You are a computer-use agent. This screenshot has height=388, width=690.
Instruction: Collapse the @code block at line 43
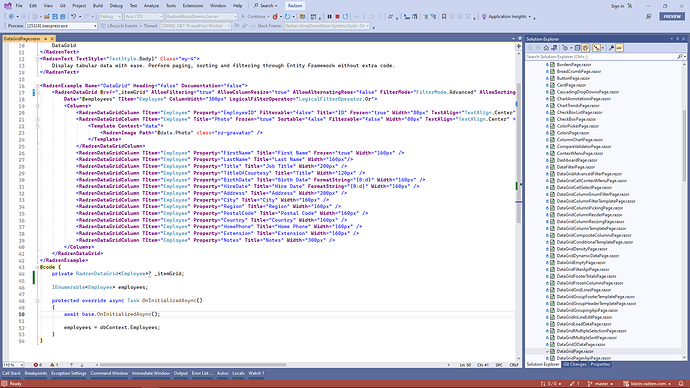[37, 267]
